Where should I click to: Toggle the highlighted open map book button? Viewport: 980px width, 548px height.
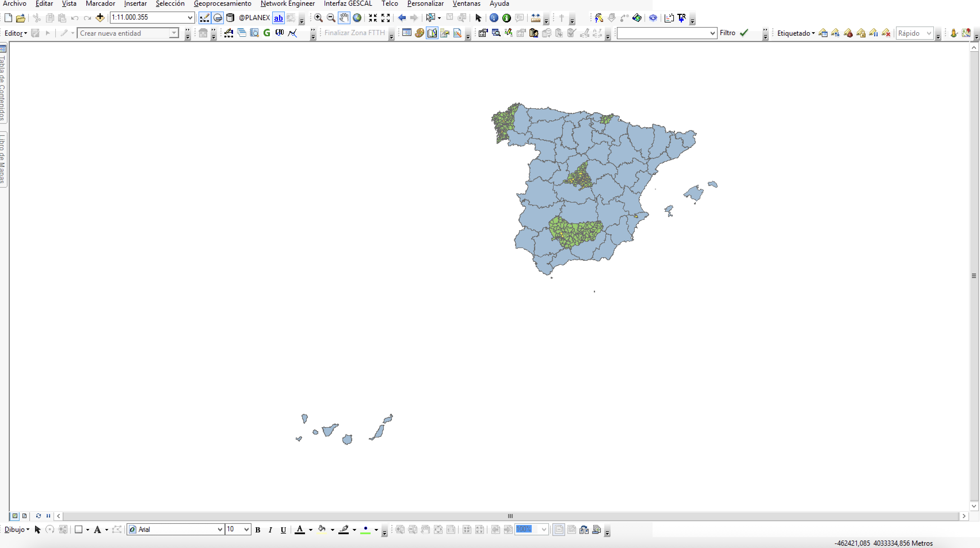(432, 33)
